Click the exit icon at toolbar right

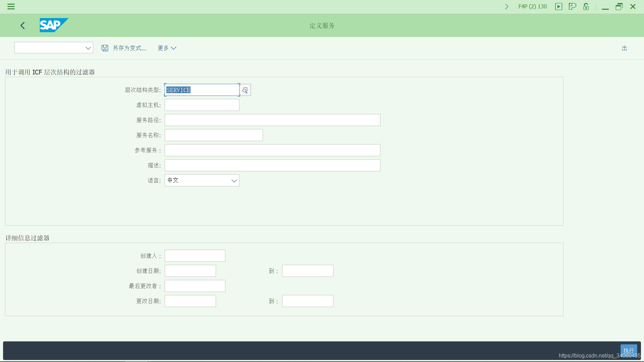[624, 48]
